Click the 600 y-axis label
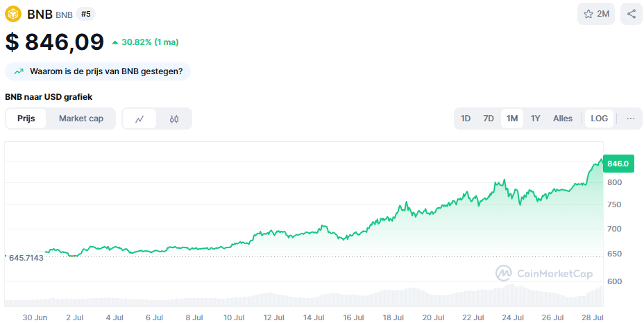644x323 pixels. 614,281
